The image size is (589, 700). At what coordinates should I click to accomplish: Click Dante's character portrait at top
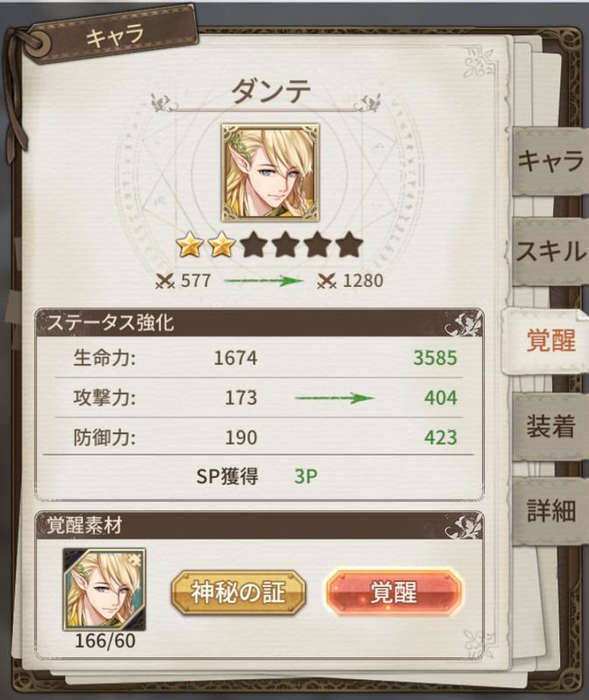[270, 172]
